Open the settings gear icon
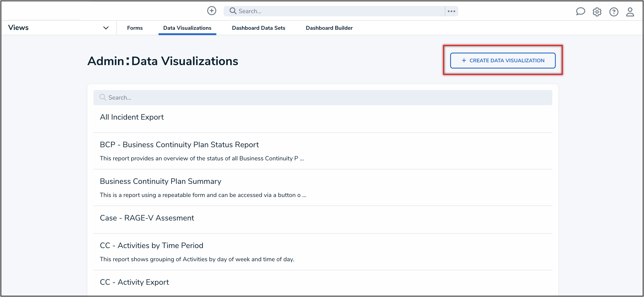644x297 pixels. 597,12
